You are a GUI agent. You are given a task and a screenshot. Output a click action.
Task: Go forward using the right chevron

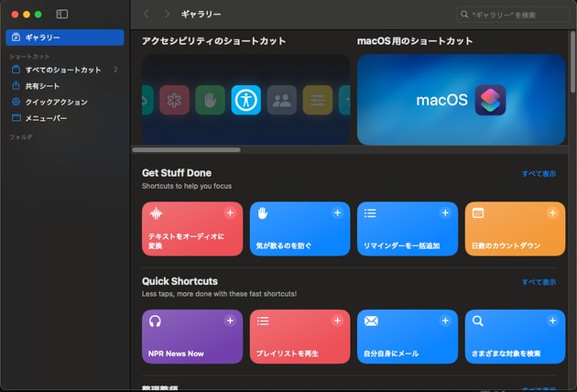point(167,15)
